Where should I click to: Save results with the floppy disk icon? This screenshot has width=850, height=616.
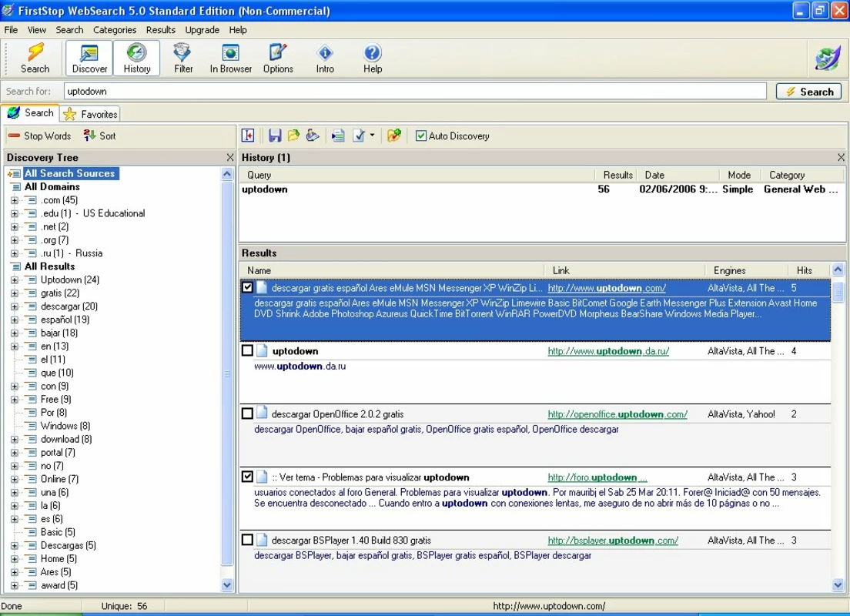275,136
